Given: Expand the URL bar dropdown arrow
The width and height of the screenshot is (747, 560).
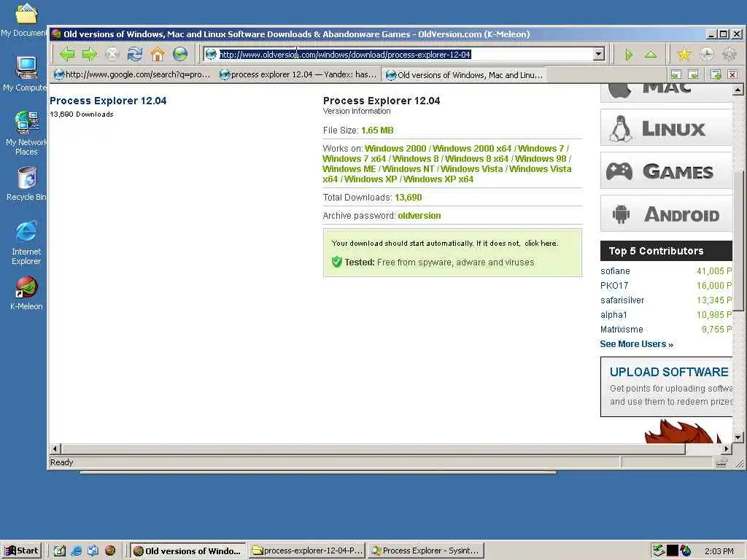Looking at the screenshot, I should click(600, 54).
